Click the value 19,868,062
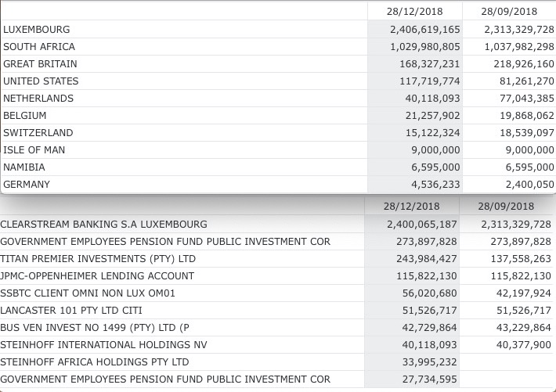The image size is (556, 392). 527,116
